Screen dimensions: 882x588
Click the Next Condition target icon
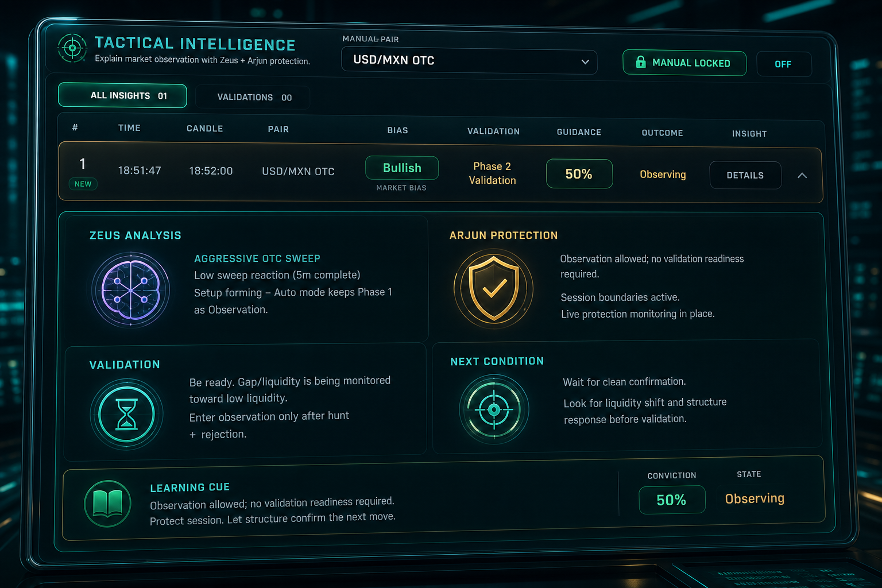494,409
